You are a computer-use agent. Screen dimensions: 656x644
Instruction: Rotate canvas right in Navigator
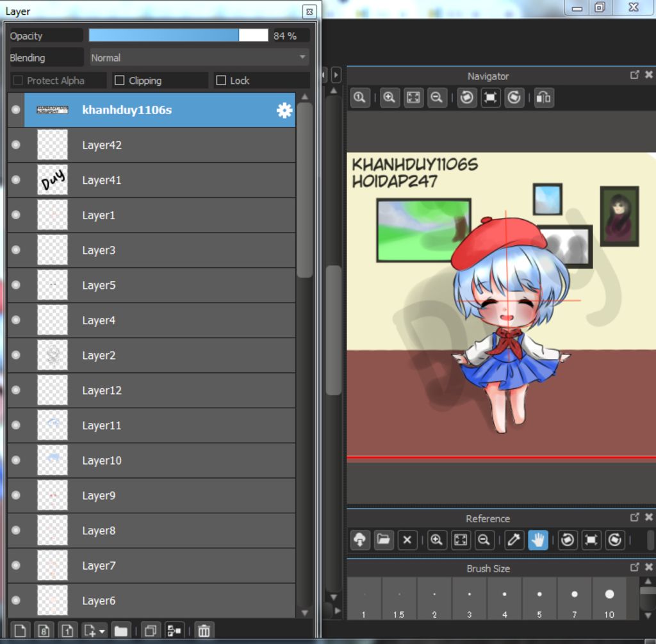[x=514, y=97]
